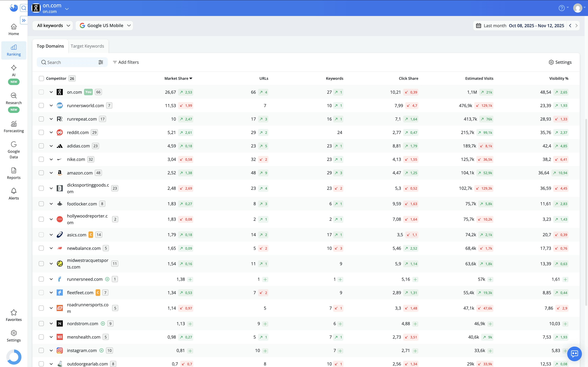Click the on.com project logo
The height and width of the screenshot is (367, 588).
36,8
